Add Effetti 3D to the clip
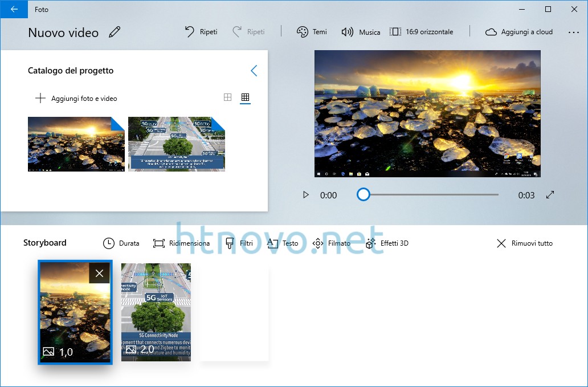 [x=386, y=243]
